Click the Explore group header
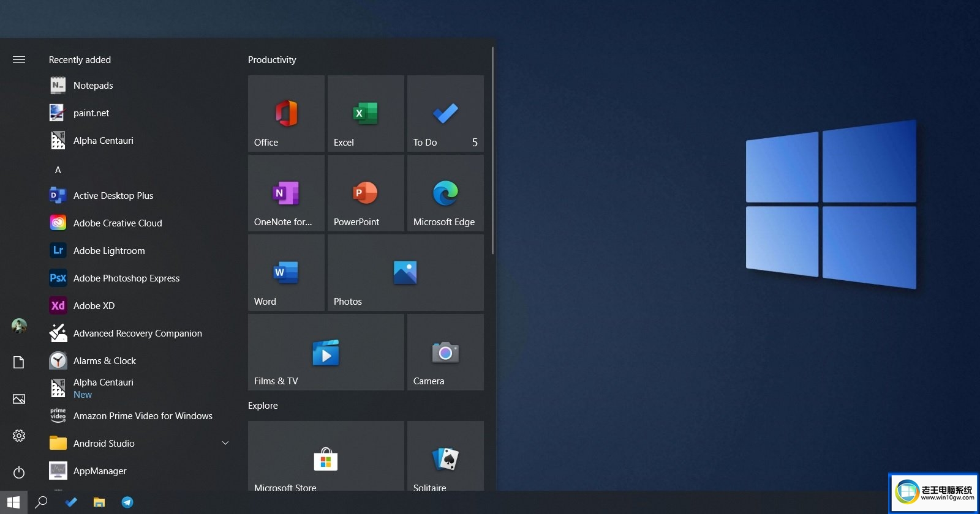The height and width of the screenshot is (514, 980). (263, 406)
